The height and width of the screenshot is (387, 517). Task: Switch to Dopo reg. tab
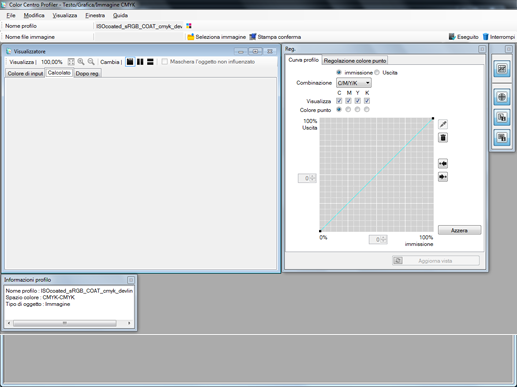point(87,74)
